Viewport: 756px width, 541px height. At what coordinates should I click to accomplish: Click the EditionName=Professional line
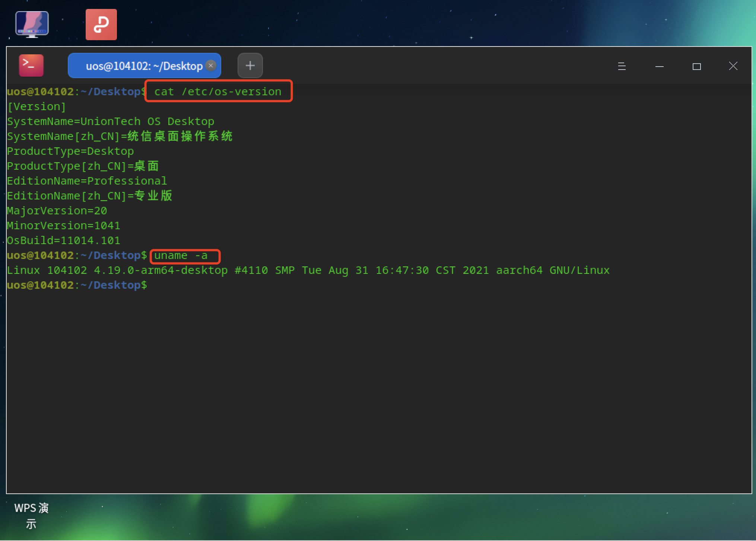(87, 181)
